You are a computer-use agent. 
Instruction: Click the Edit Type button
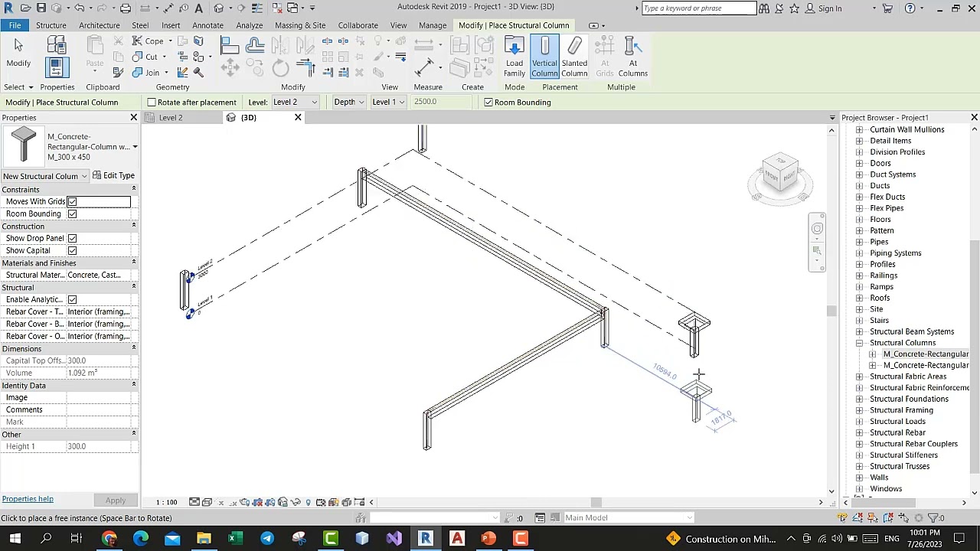[x=113, y=176]
